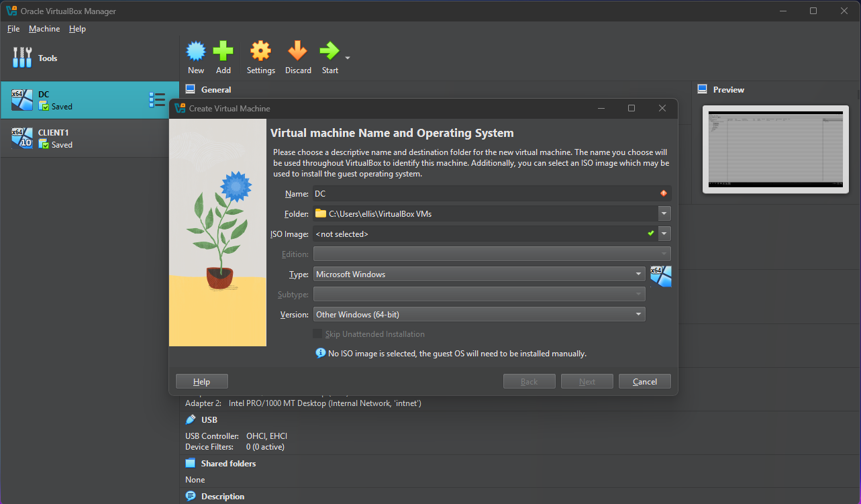861x504 pixels.
Task: Click the DC machine OS icon
Action: pos(22,100)
